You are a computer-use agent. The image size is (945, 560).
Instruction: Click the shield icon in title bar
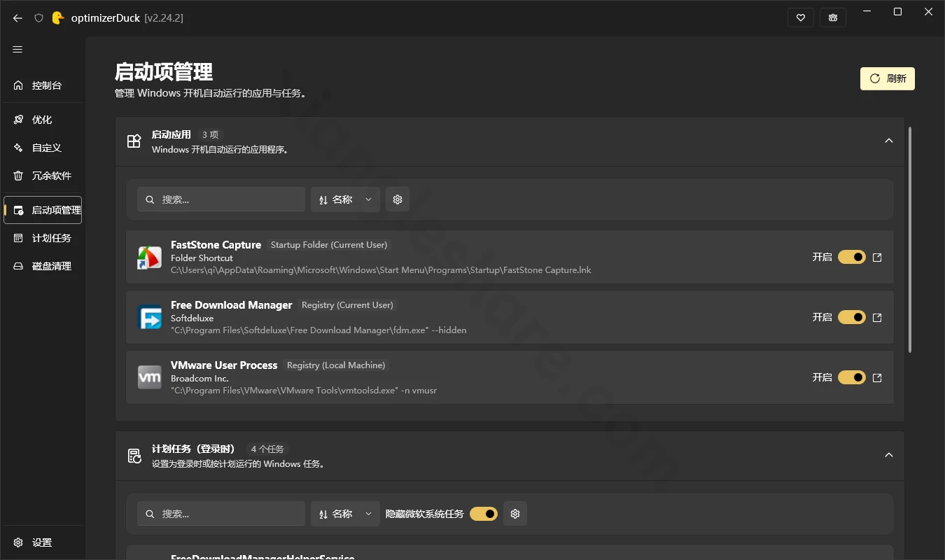39,18
